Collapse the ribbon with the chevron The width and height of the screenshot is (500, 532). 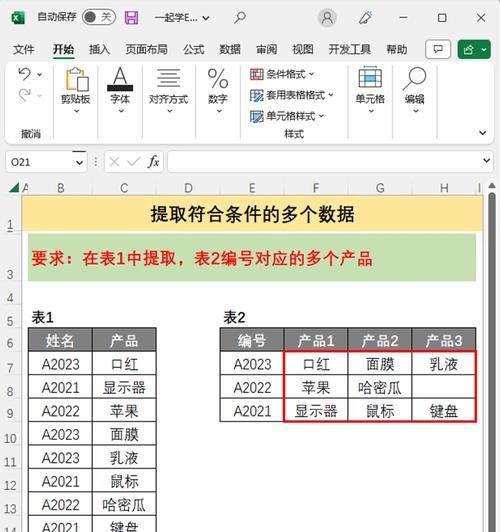pos(482,133)
